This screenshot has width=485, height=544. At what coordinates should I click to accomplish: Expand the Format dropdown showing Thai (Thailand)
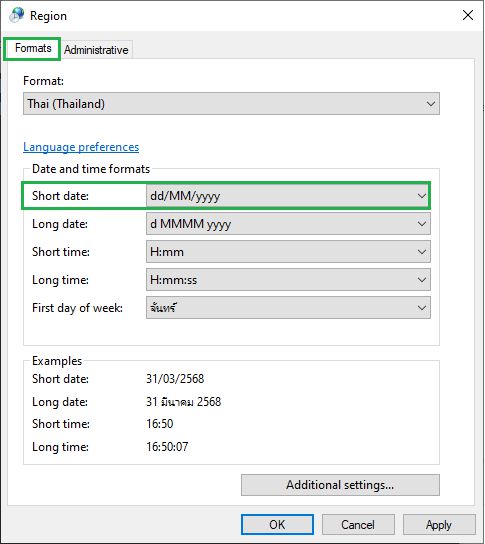point(231,103)
